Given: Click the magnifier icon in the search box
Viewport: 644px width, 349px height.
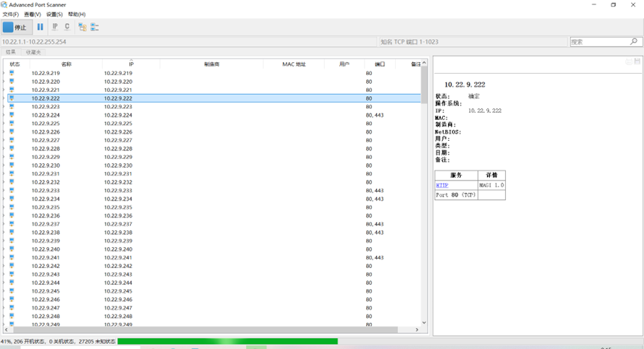Looking at the screenshot, I should point(634,41).
